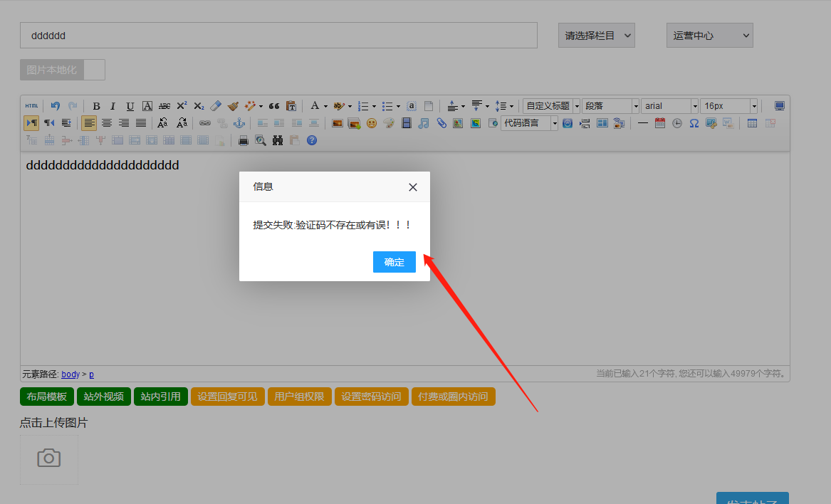Open the 请选择栏目 dropdown
The height and width of the screenshot is (504, 831).
pyautogui.click(x=596, y=36)
